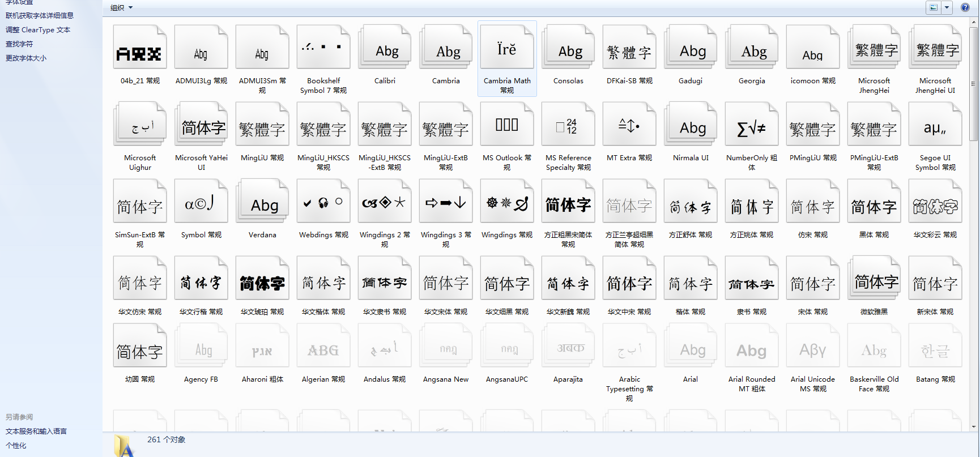Select the Cambria Math font icon
Viewport: 980px width, 457px height.
tap(507, 47)
